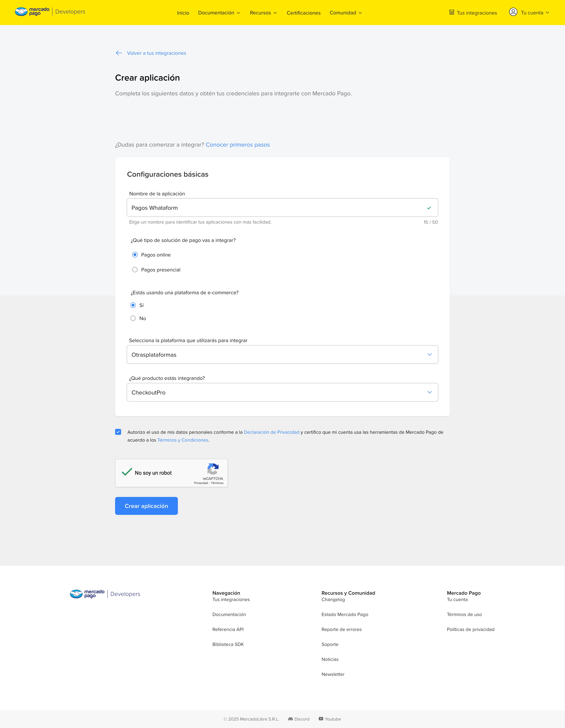This screenshot has height=728, width=565.
Task: Uncheck the privacy authorization checkbox
Action: point(118,432)
